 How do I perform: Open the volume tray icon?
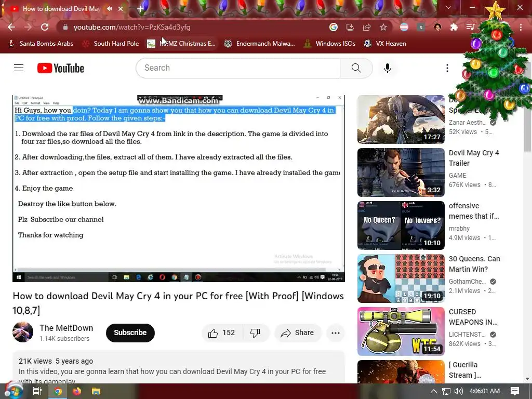458,391
